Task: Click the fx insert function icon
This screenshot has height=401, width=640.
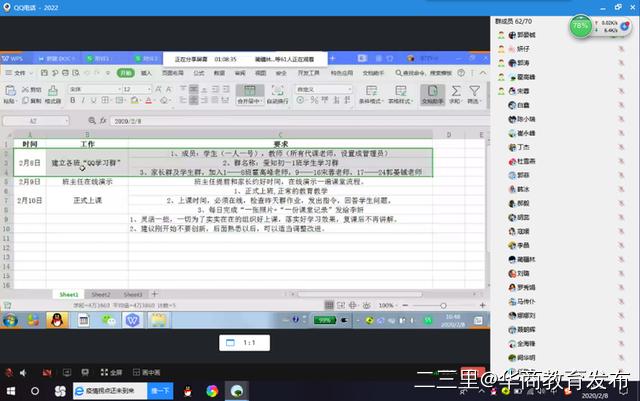Action: pyautogui.click(x=103, y=120)
